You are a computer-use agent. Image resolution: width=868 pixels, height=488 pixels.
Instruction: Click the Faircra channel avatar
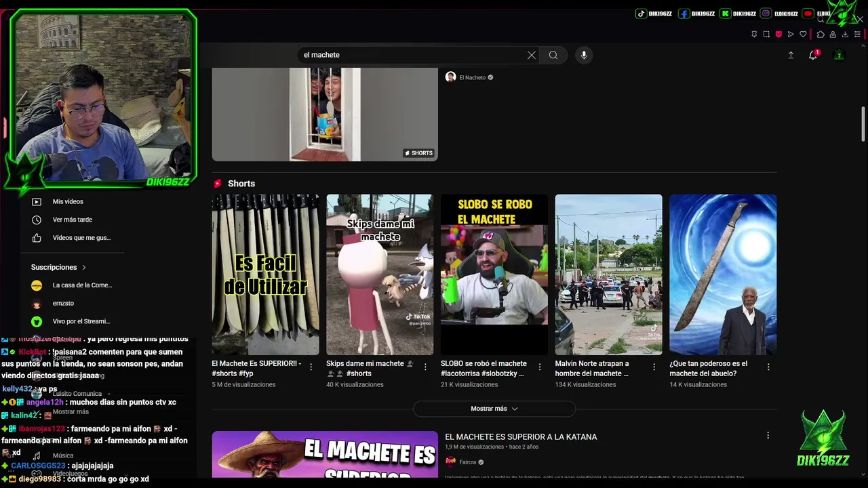450,462
